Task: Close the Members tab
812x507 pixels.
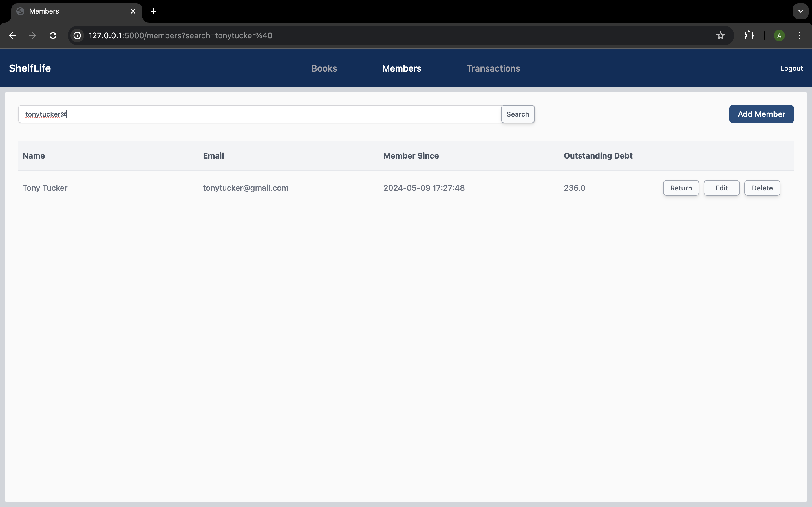Action: coord(133,11)
